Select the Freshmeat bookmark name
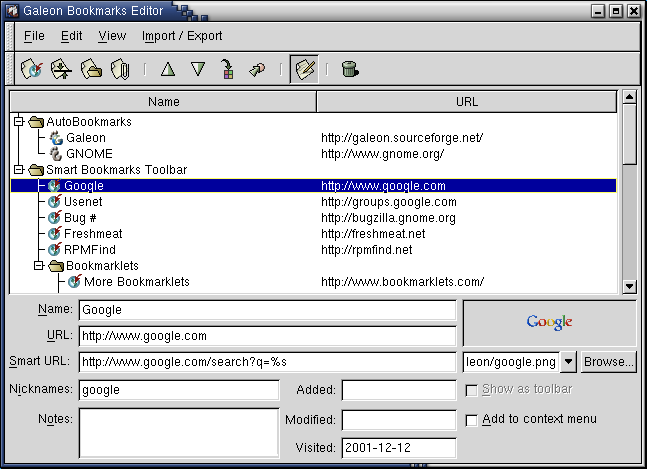The image size is (647, 469). click(x=93, y=234)
